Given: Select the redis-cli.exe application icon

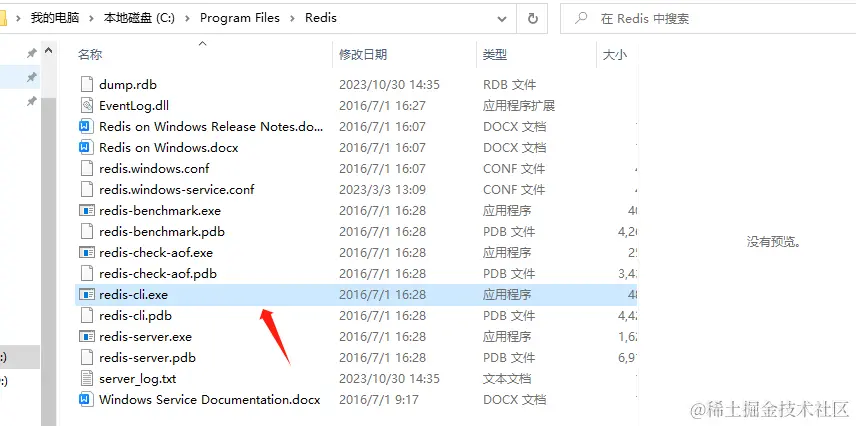Looking at the screenshot, I should [x=87, y=295].
